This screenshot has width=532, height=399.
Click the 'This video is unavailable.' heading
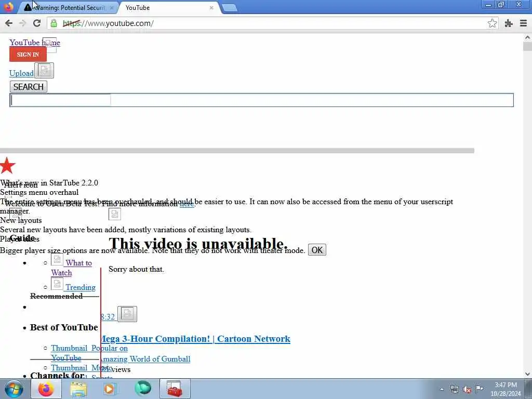click(x=198, y=244)
